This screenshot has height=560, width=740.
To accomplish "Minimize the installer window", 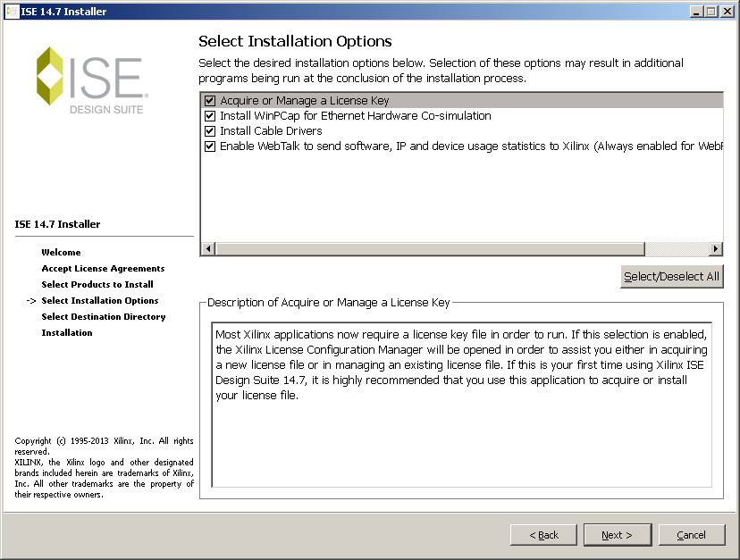I will [696, 12].
